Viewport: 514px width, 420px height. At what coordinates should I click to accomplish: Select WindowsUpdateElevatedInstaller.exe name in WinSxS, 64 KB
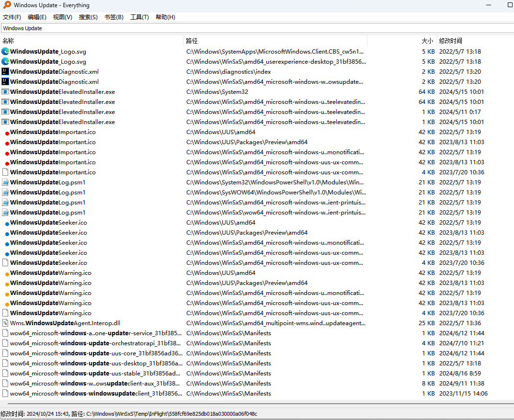(62, 102)
